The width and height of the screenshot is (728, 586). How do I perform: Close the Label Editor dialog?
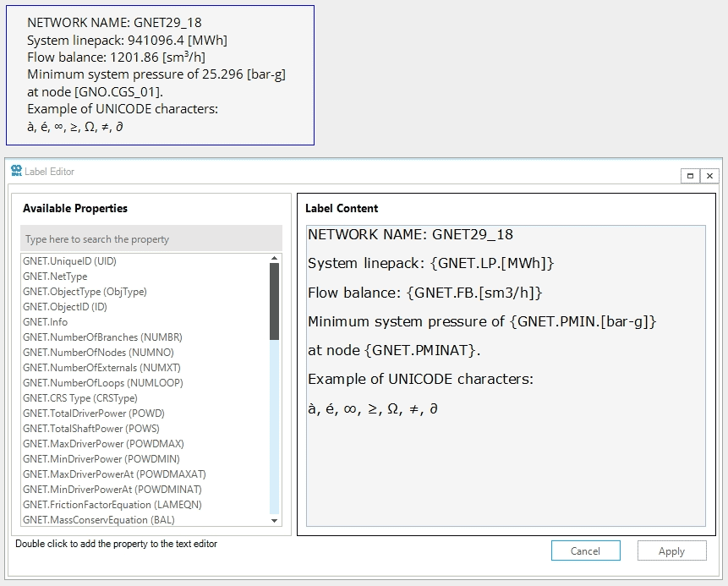[x=709, y=176]
